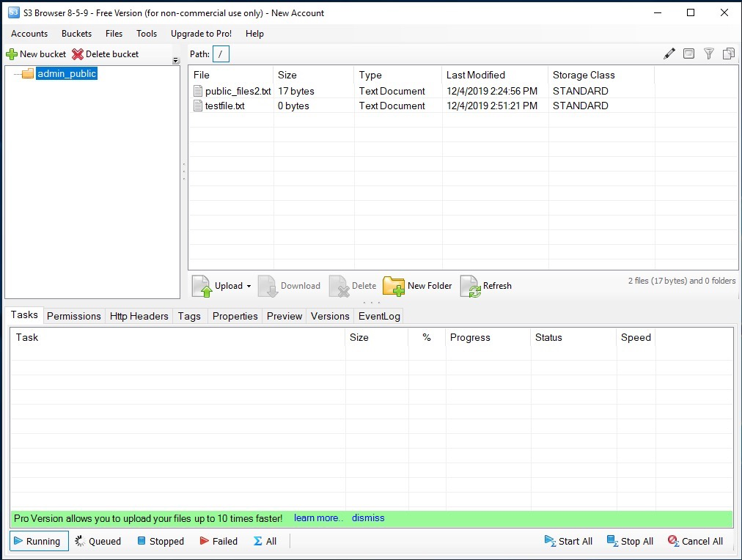This screenshot has height=560, width=742.
Task: Click the 12/4/2019 2:51:21 PM cell
Action: click(x=492, y=106)
